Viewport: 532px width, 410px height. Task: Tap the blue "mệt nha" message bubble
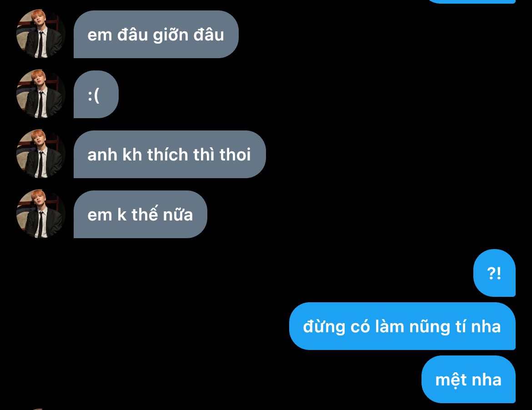click(x=468, y=380)
